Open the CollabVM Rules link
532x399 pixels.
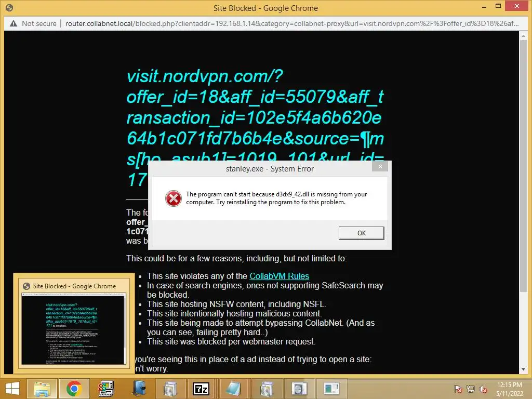click(279, 276)
